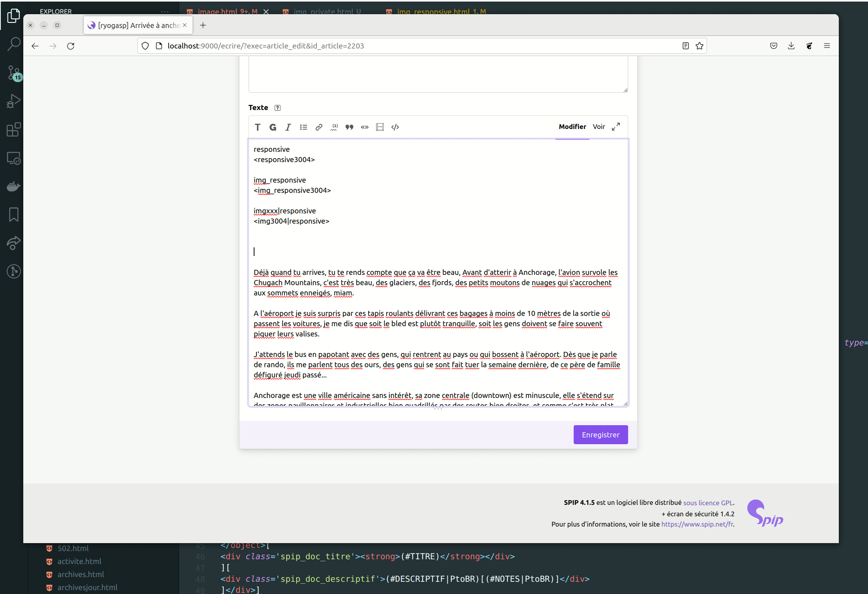Switch to the Voir preview tab
Screen dimensions: 868x594
[x=599, y=127]
